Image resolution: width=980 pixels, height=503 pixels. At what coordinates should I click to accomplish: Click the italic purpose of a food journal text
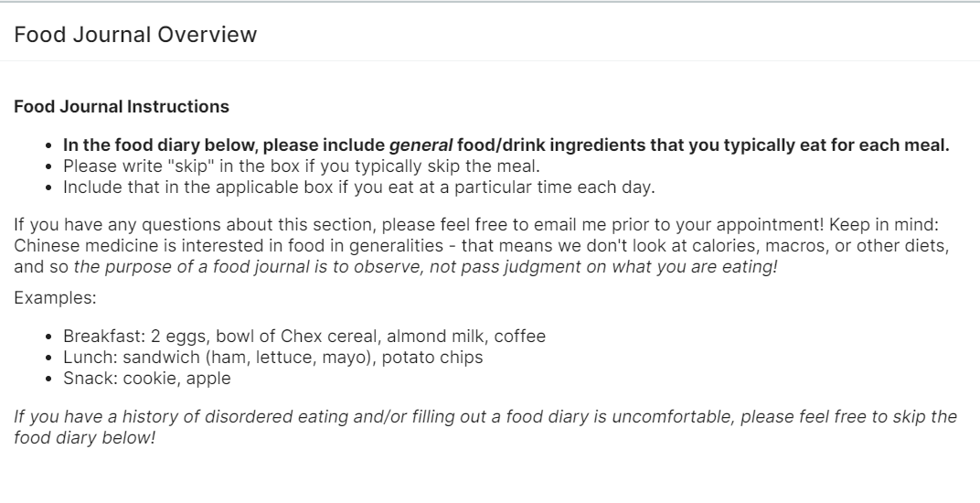point(426,267)
